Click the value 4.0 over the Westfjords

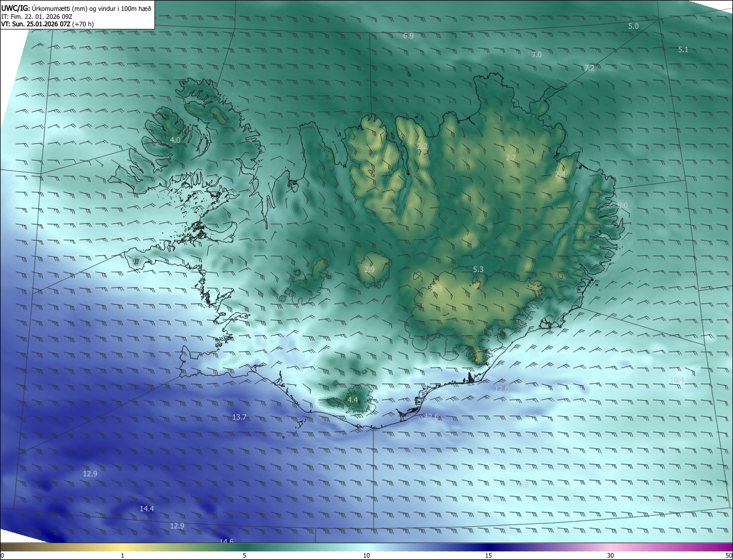[x=175, y=140]
